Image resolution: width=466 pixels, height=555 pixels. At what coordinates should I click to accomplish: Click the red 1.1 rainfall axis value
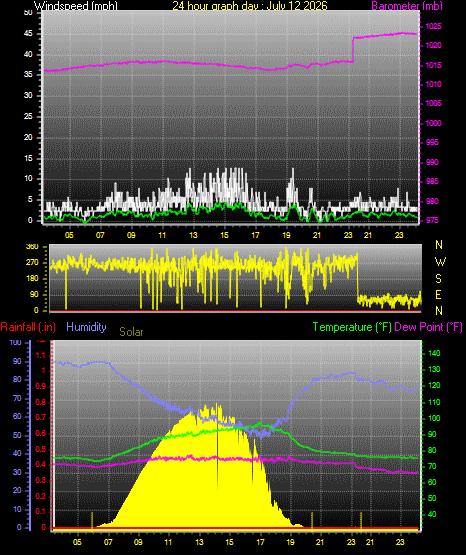click(41, 355)
